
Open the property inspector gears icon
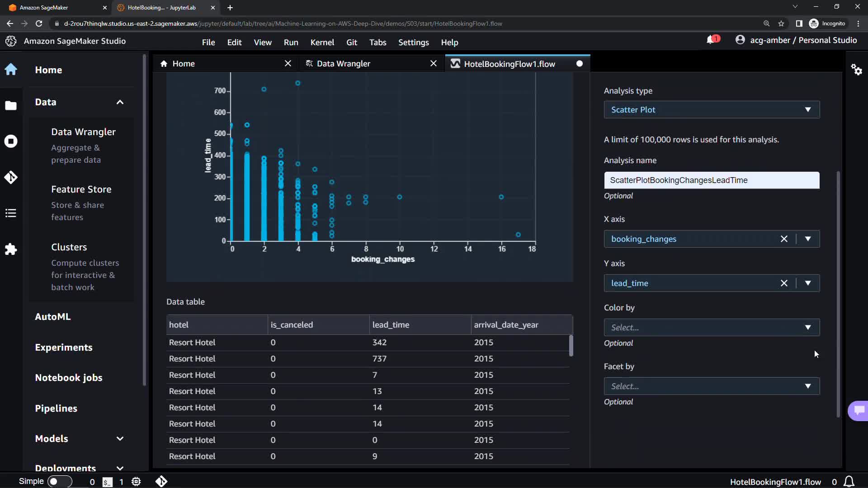pyautogui.click(x=856, y=70)
